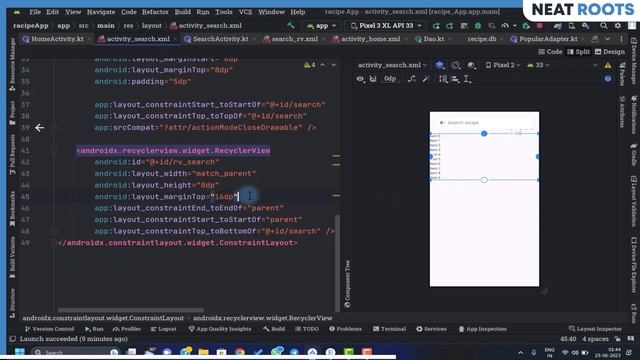Click the File Explorer taskbar icon
This screenshot has width=640, height=360.
tap(203, 352)
